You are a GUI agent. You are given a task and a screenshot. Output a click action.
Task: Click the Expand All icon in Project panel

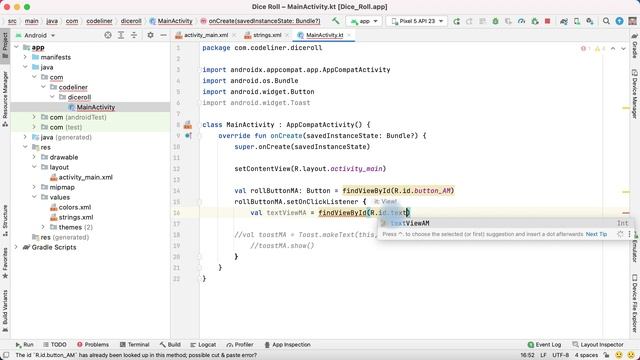pos(121,35)
